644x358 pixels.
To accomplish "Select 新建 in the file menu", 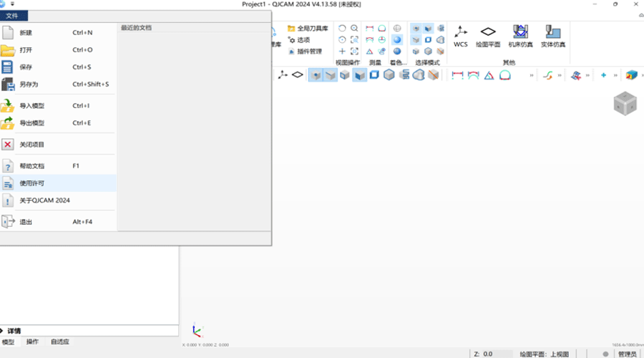I will click(x=26, y=33).
